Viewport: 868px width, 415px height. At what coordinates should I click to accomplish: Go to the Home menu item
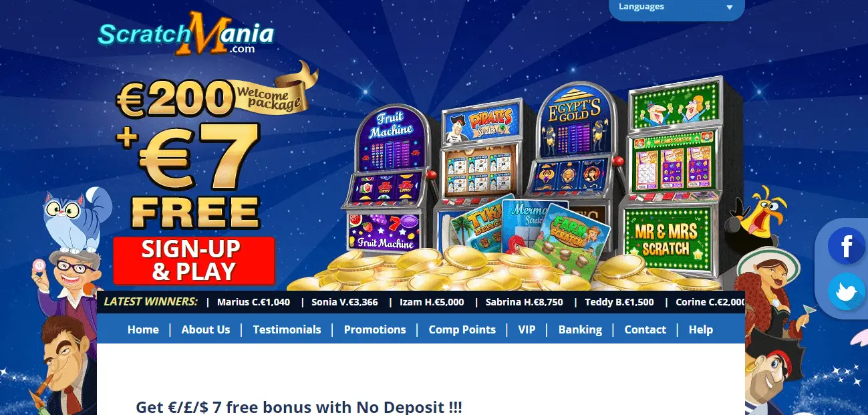[143, 329]
